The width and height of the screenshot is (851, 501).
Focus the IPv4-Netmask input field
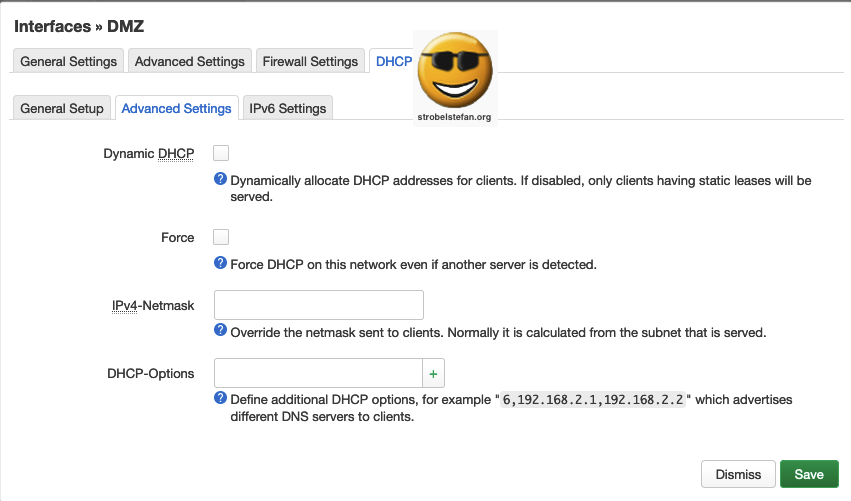(x=319, y=305)
